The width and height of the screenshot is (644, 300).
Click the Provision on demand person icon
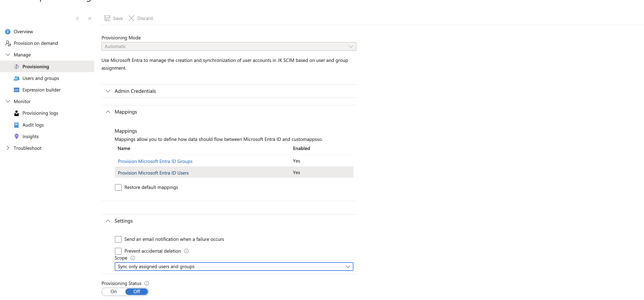point(8,43)
